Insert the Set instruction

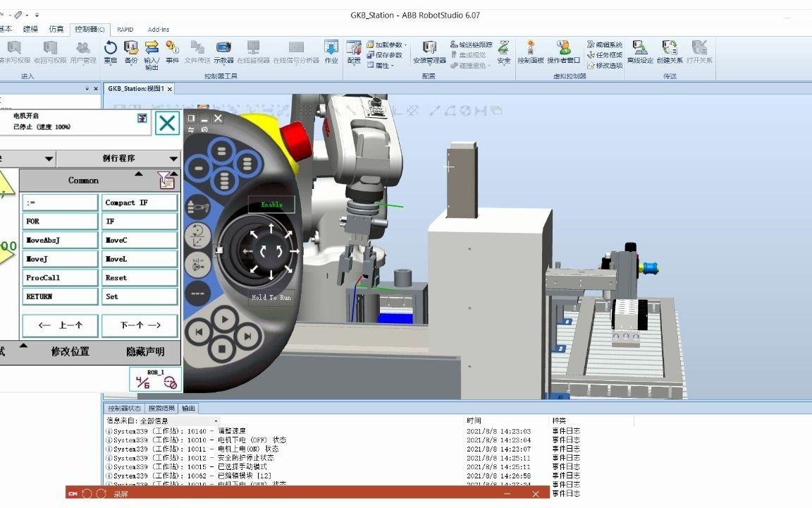click(x=140, y=296)
